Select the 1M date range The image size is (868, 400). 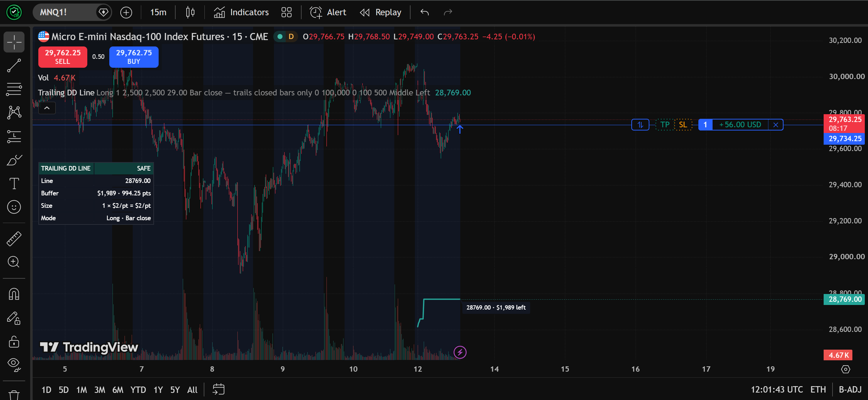point(82,390)
